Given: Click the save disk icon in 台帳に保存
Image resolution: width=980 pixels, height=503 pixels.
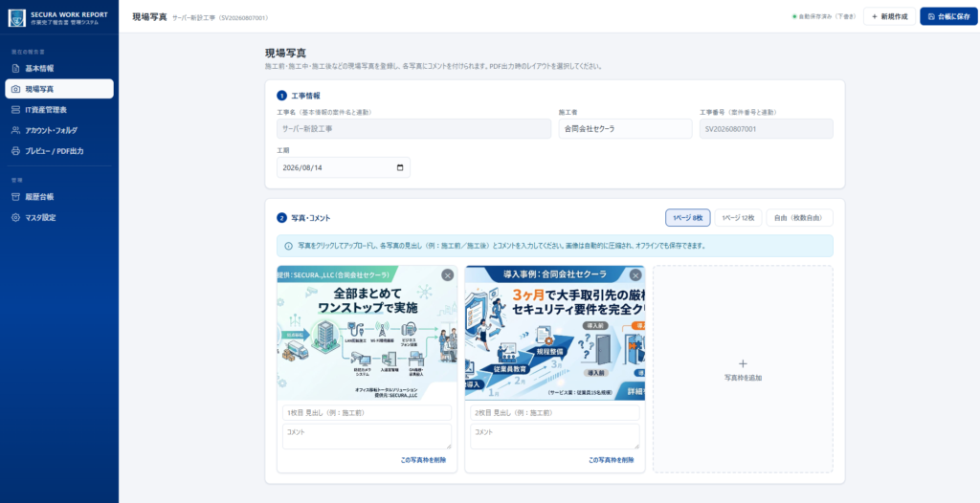Looking at the screenshot, I should click(931, 16).
